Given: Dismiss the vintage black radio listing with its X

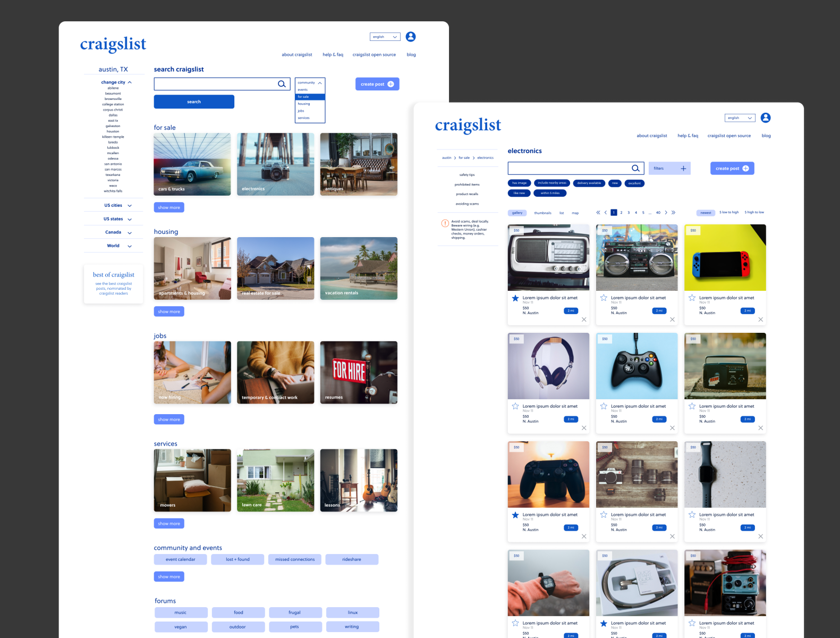Looking at the screenshot, I should pyautogui.click(x=760, y=428).
